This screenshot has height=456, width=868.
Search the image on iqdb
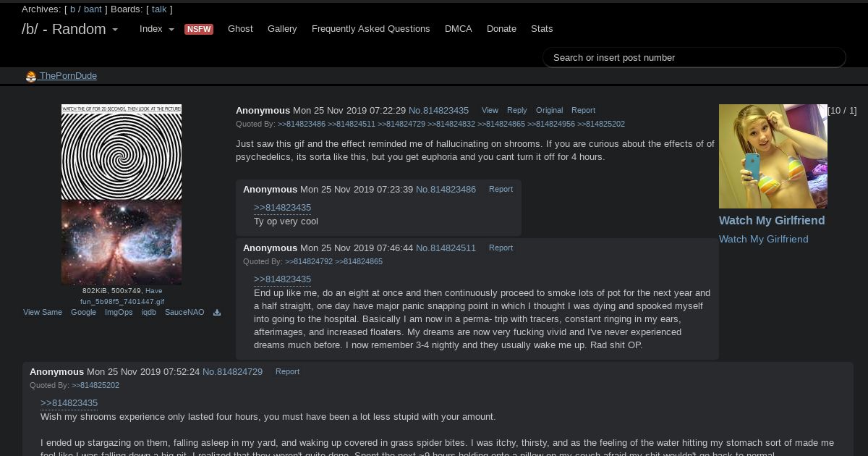[x=149, y=313]
